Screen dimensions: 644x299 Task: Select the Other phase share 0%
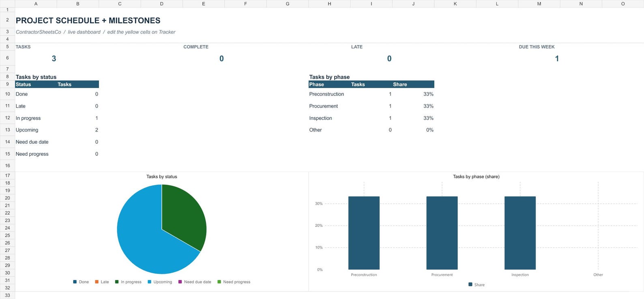click(430, 130)
